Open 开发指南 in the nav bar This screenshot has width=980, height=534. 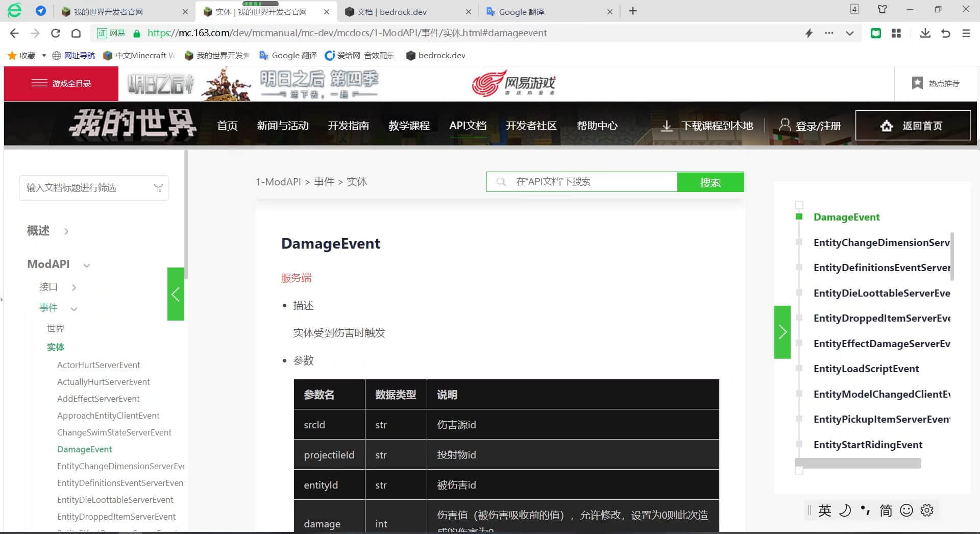[x=348, y=126]
